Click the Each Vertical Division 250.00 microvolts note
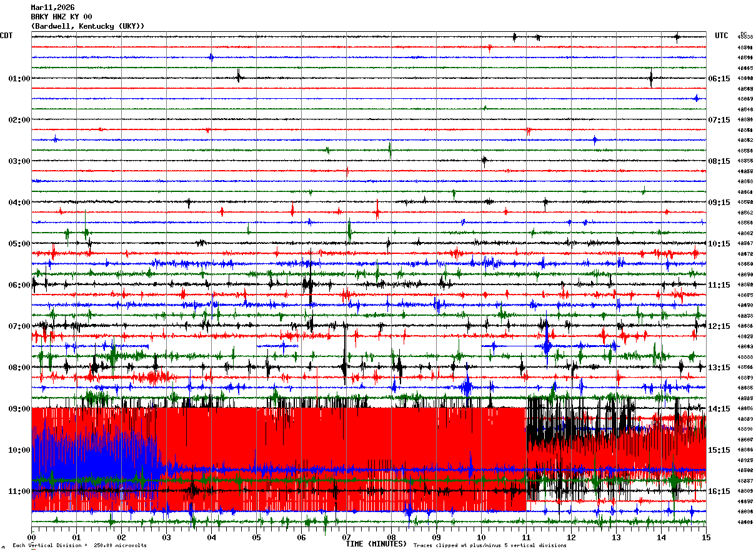Image resolution: width=756 pixels, height=554 pixels. tap(79, 546)
